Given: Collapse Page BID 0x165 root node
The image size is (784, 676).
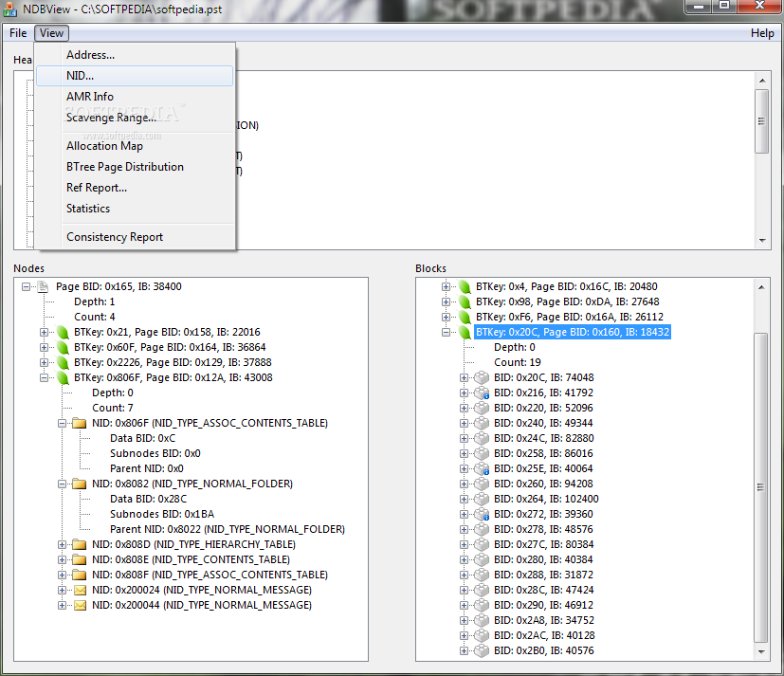Looking at the screenshot, I should [x=26, y=286].
